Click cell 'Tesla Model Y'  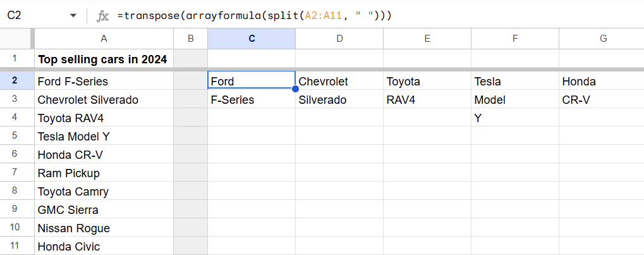click(x=104, y=135)
